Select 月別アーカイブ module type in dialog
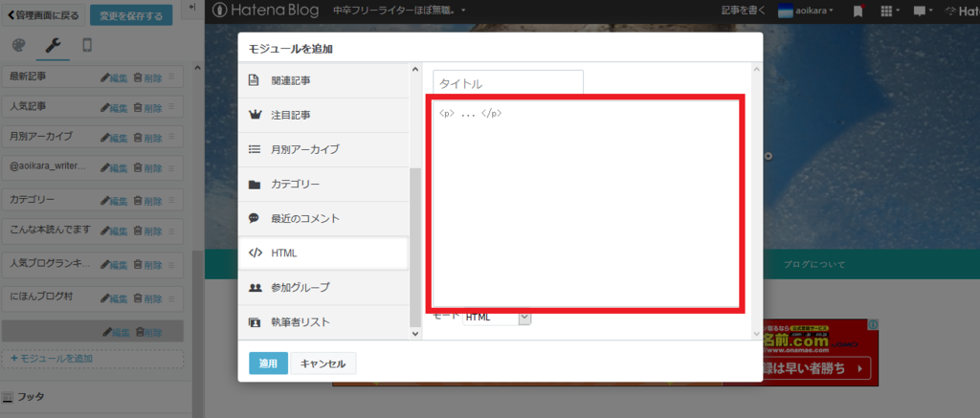This screenshot has height=418, width=980. tap(323, 149)
